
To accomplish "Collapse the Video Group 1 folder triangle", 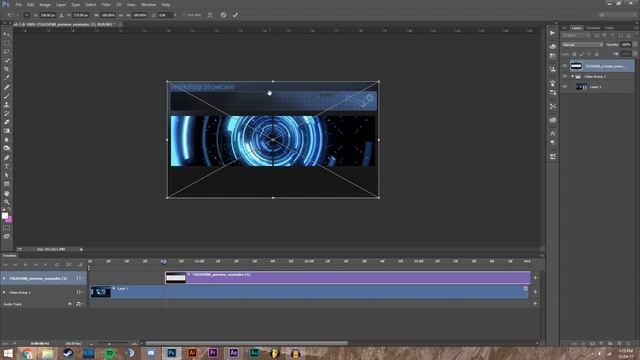I will click(x=572, y=76).
